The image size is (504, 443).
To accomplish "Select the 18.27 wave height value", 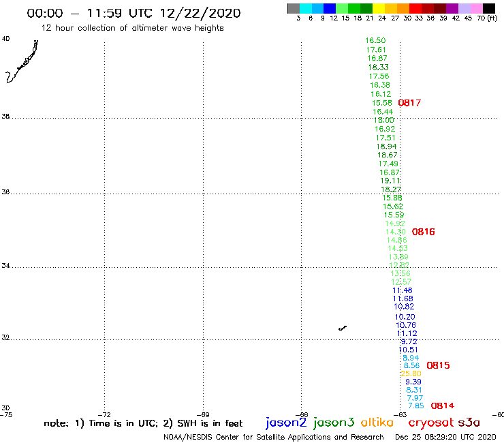I will pos(391,190).
